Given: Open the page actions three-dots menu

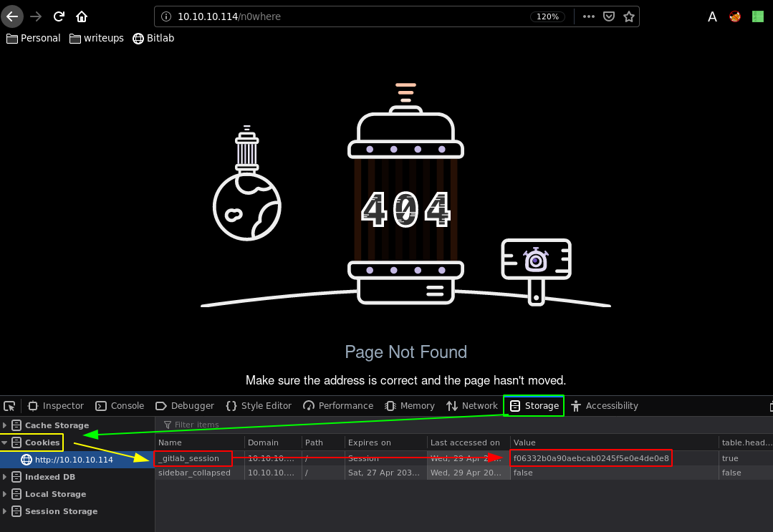Looking at the screenshot, I should click(x=588, y=16).
